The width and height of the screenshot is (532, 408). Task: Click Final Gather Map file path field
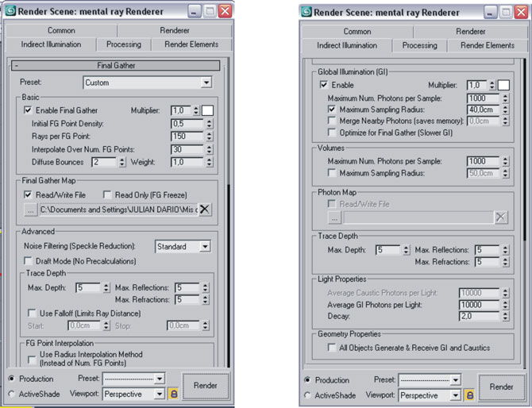click(119, 210)
